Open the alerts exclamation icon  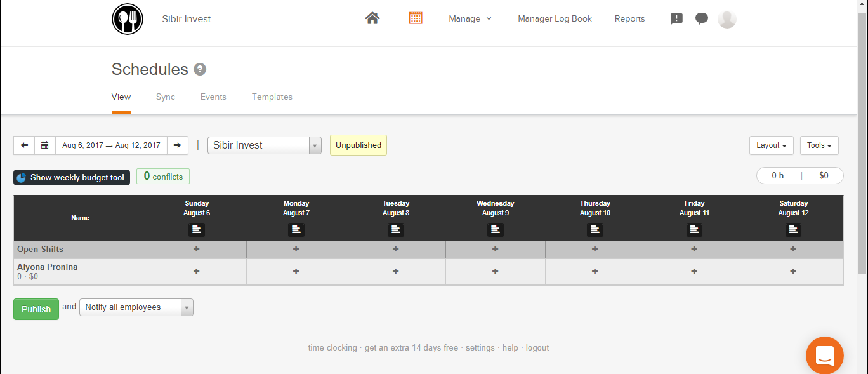(676, 19)
